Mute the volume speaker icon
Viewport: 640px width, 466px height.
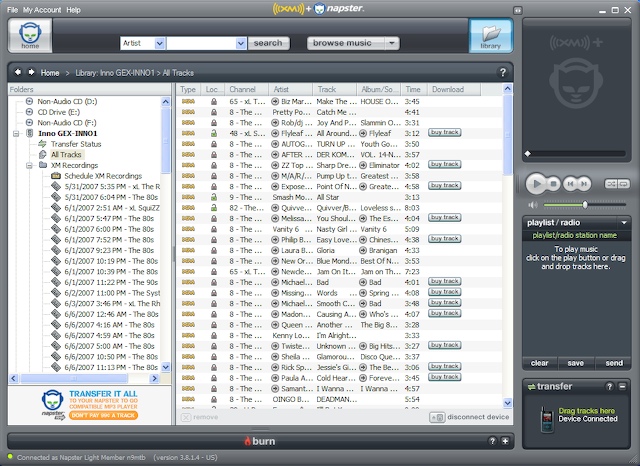pyautogui.click(x=533, y=205)
